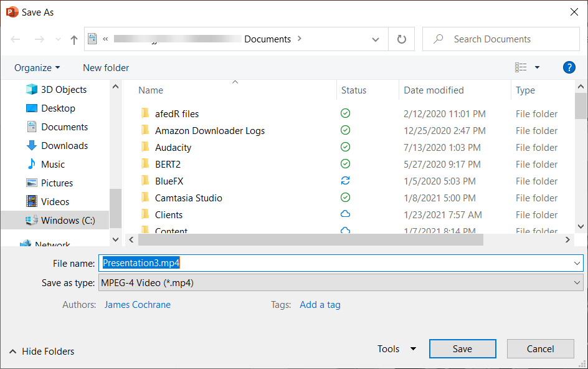The height and width of the screenshot is (369, 588).
Task: Collapse the pane with Hide Folders
Action: click(42, 352)
